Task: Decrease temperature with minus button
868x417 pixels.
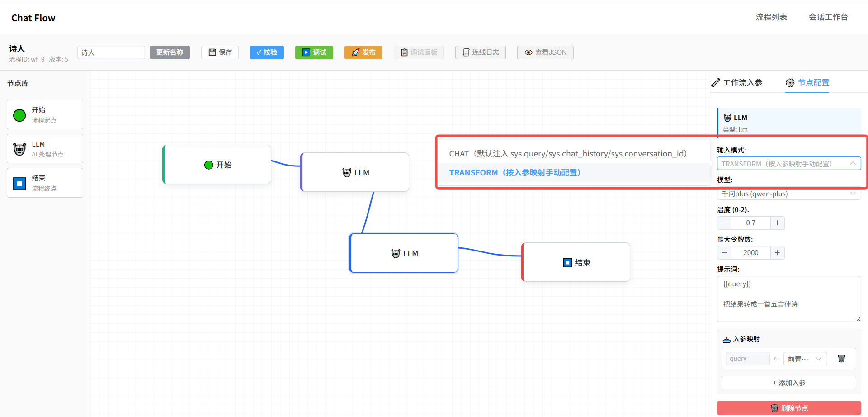Action: tap(724, 223)
